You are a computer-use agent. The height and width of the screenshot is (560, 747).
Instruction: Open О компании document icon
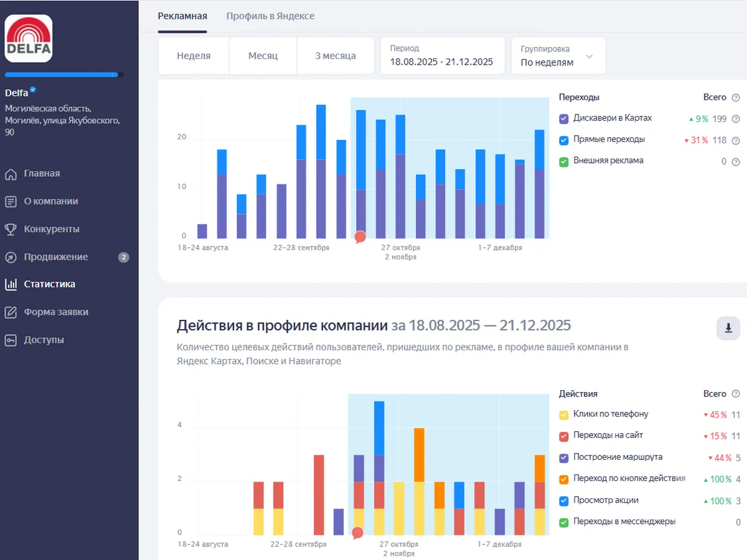[11, 202]
